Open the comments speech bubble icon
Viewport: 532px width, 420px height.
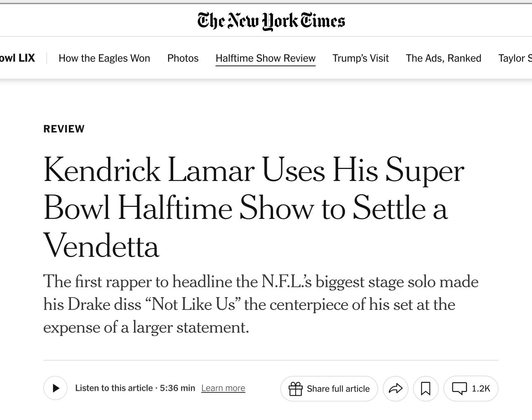(x=459, y=388)
